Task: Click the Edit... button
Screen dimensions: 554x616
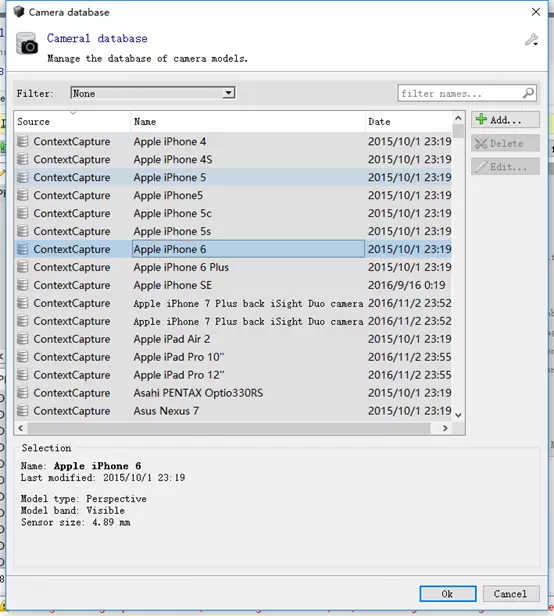Action: (x=505, y=167)
